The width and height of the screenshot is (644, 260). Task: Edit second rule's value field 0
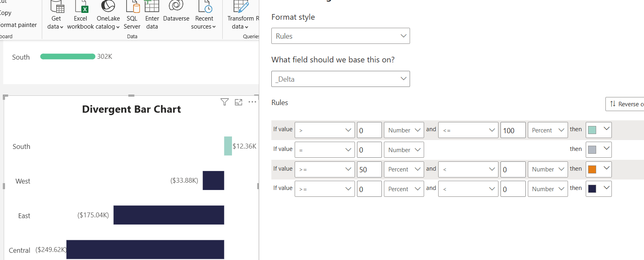(x=369, y=150)
